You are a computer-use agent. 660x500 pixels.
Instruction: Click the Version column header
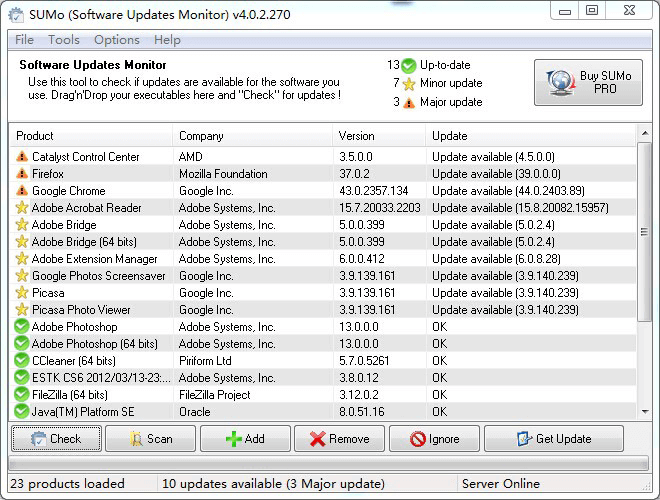(379, 136)
